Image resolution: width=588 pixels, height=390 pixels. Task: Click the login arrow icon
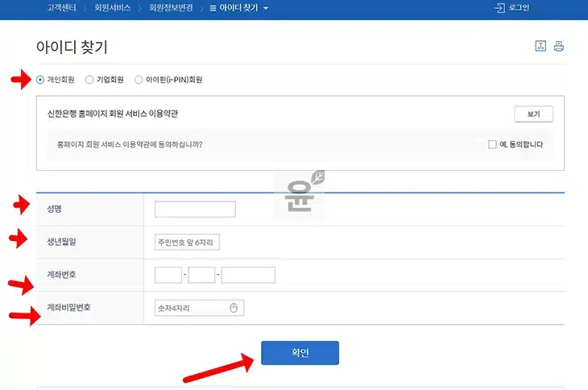(499, 8)
